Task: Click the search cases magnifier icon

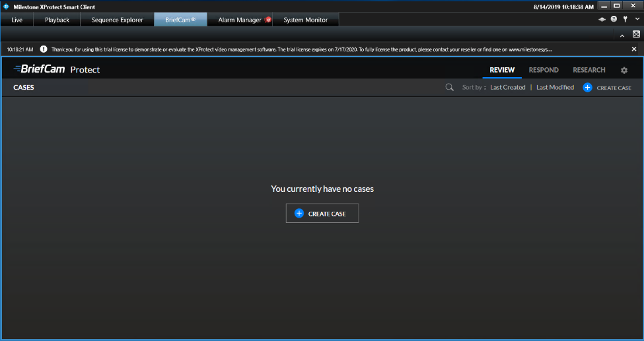Action: 450,88
